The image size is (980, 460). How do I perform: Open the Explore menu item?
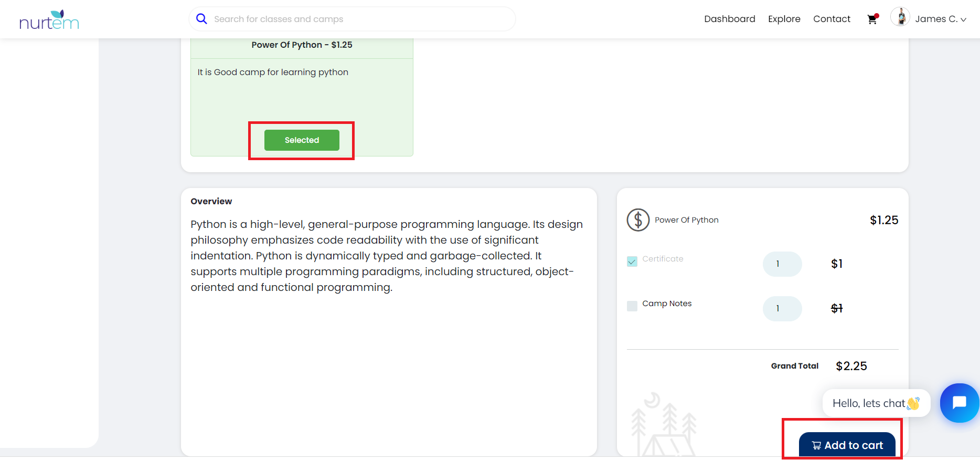pyautogui.click(x=784, y=19)
